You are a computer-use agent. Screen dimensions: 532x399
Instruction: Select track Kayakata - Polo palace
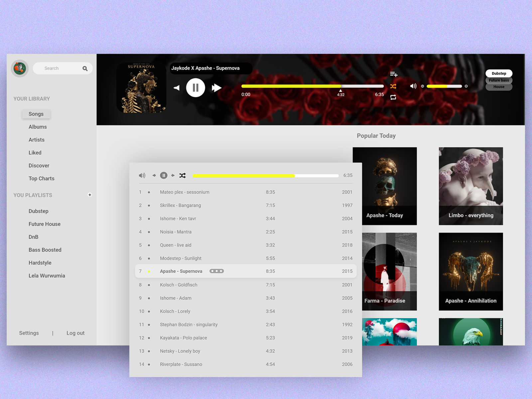(x=246, y=338)
